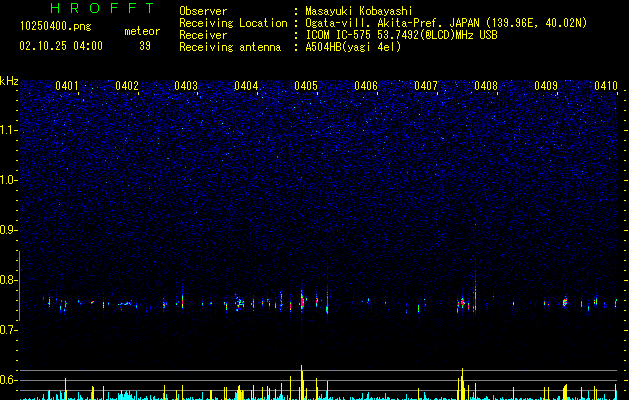Click the 0404 time marker

pos(246,86)
